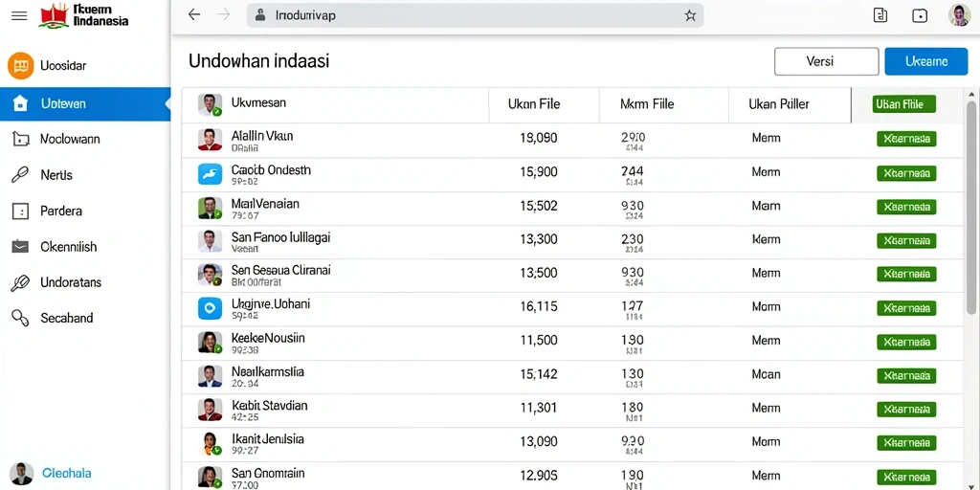Click the KeekeNousiin avatar
980x490 pixels.
(x=210, y=342)
